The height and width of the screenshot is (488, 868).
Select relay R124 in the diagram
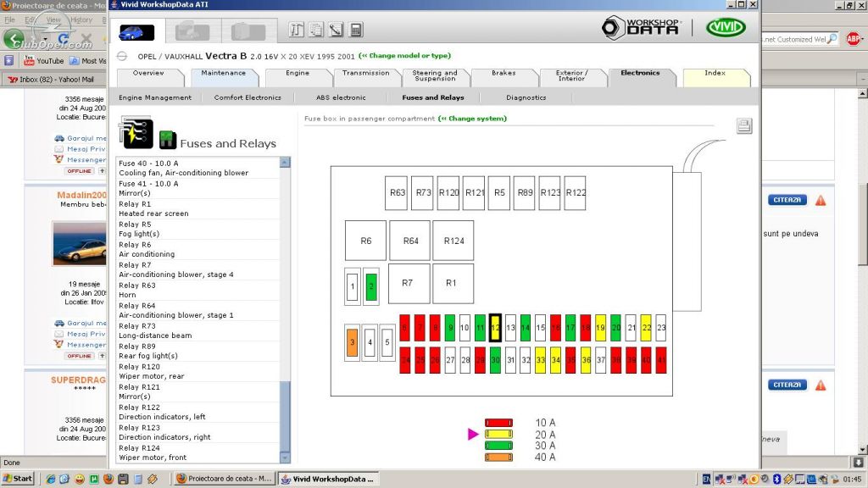click(453, 241)
